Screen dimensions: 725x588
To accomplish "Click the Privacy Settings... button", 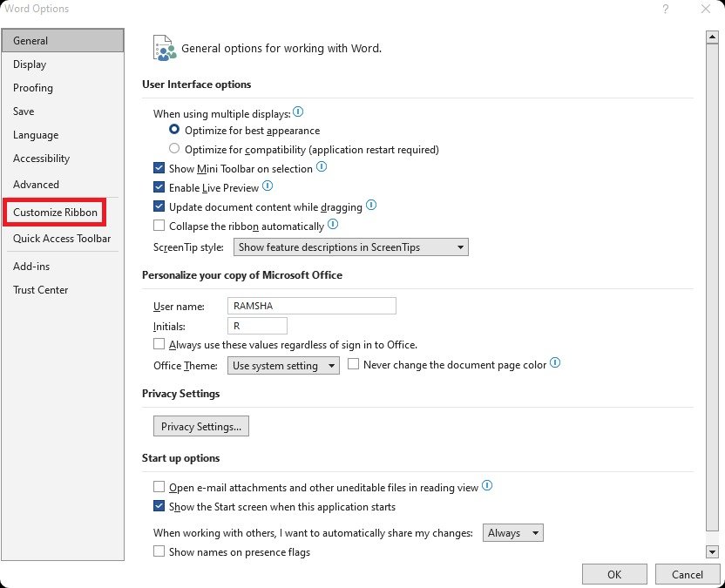I will pos(201,426).
